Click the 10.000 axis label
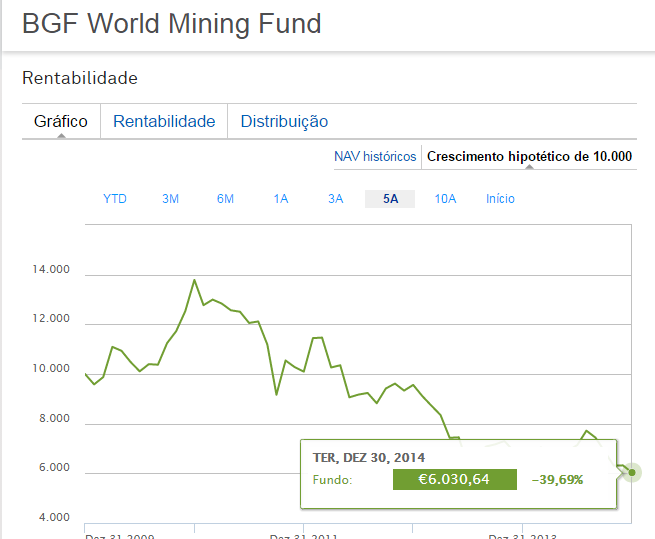Image resolution: width=655 pixels, height=539 pixels. [x=51, y=368]
